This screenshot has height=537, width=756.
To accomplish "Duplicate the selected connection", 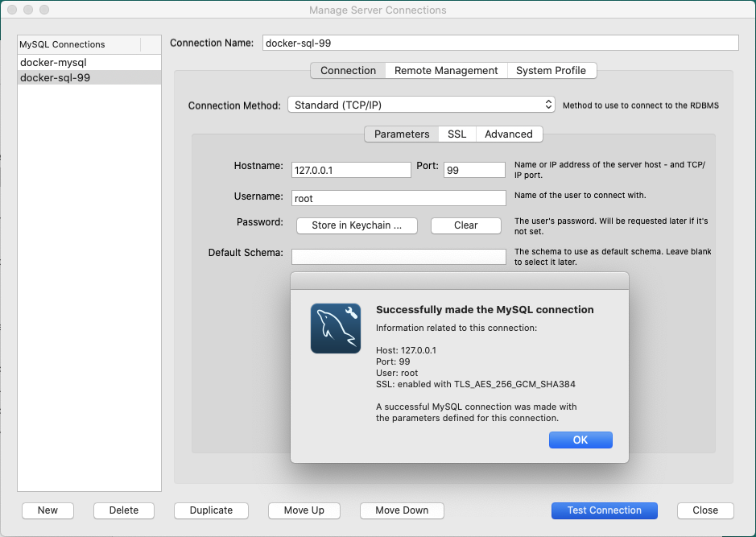I will click(211, 510).
